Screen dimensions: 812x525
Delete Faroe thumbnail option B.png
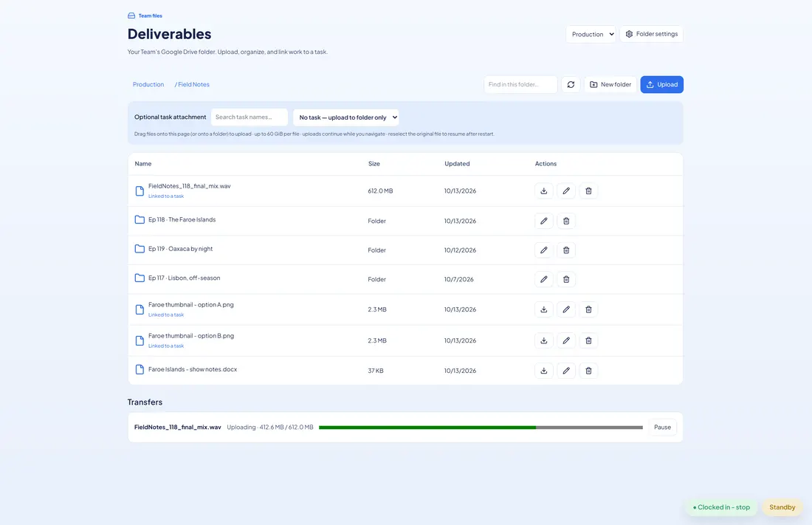click(x=588, y=340)
